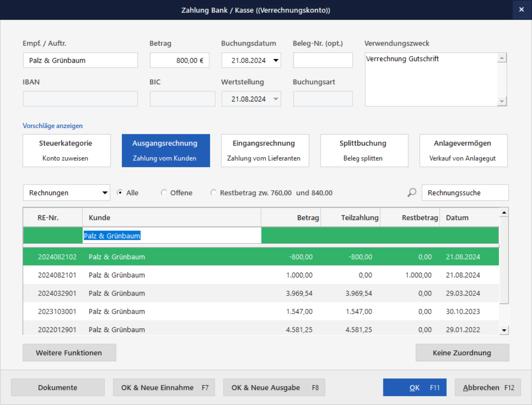Open the Wertstellung date dropdown
This screenshot has width=532, height=405.
[276, 99]
